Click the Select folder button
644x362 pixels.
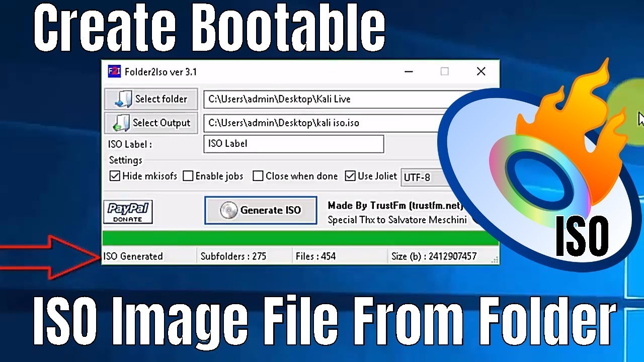[x=151, y=99]
